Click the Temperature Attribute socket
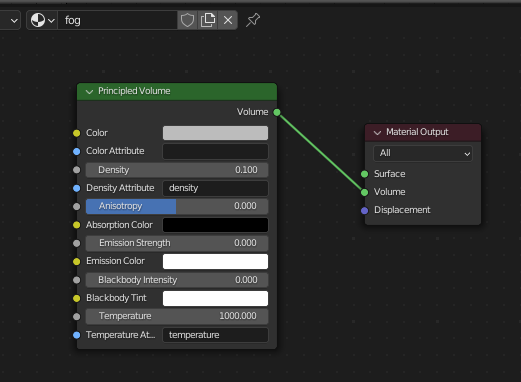 coord(77,335)
